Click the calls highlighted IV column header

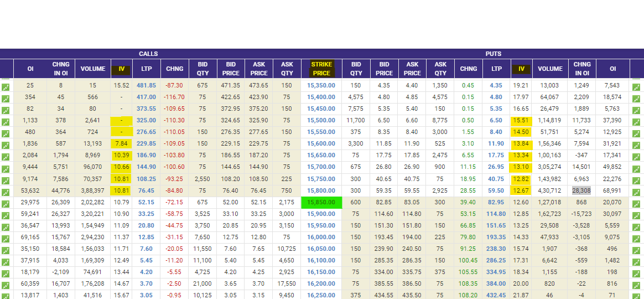pos(121,69)
